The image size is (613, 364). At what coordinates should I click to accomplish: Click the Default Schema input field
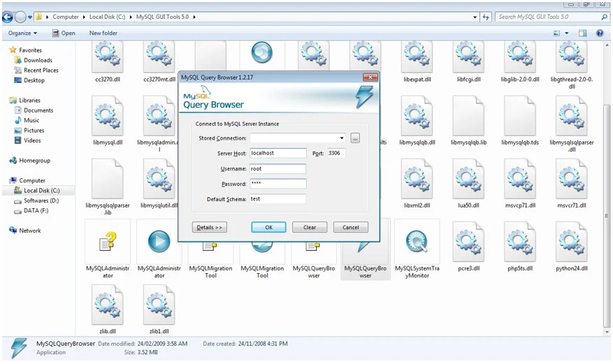tap(278, 199)
